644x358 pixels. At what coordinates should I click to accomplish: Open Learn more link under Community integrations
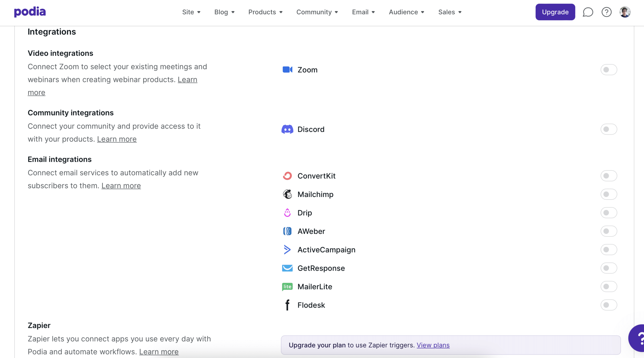coord(117,139)
